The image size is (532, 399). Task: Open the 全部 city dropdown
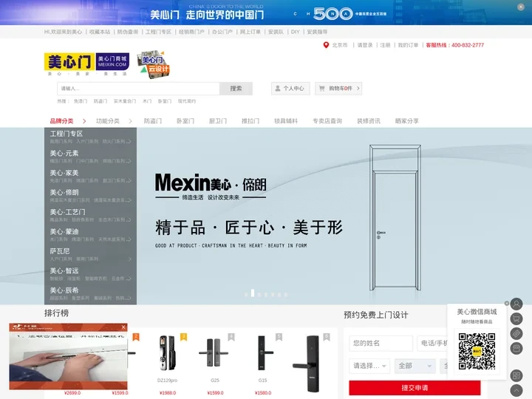pyautogui.click(x=415, y=366)
